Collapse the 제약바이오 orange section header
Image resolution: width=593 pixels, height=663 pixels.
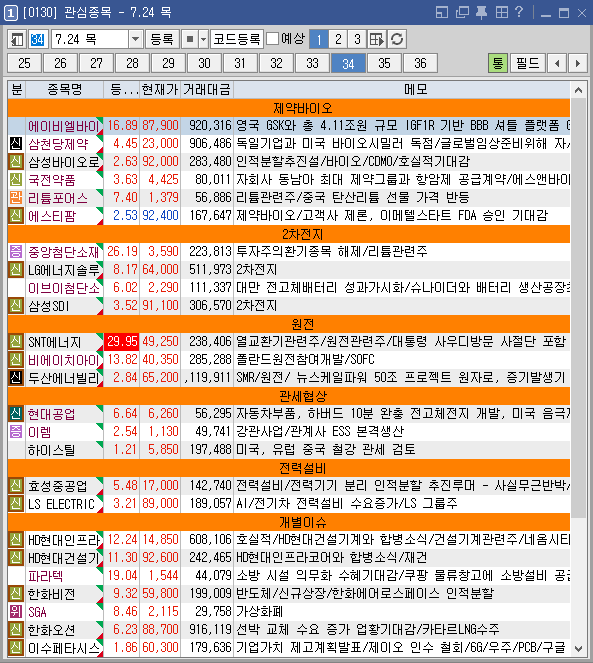tap(289, 108)
